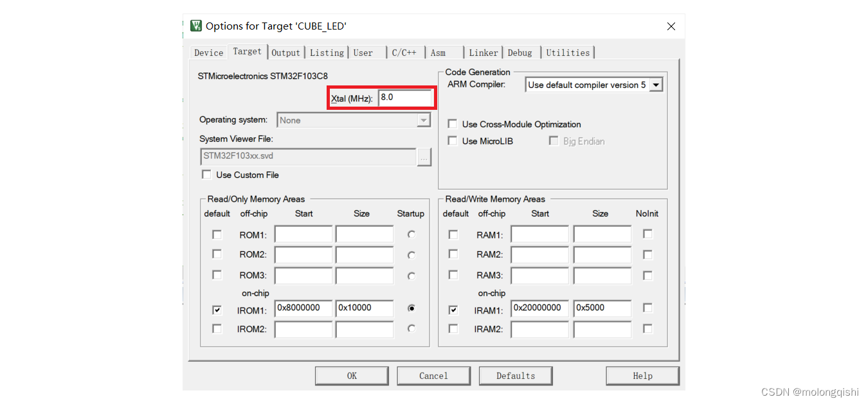The height and width of the screenshot is (404, 868).
Task: Enable NoInit for RAM3
Action: (x=647, y=275)
